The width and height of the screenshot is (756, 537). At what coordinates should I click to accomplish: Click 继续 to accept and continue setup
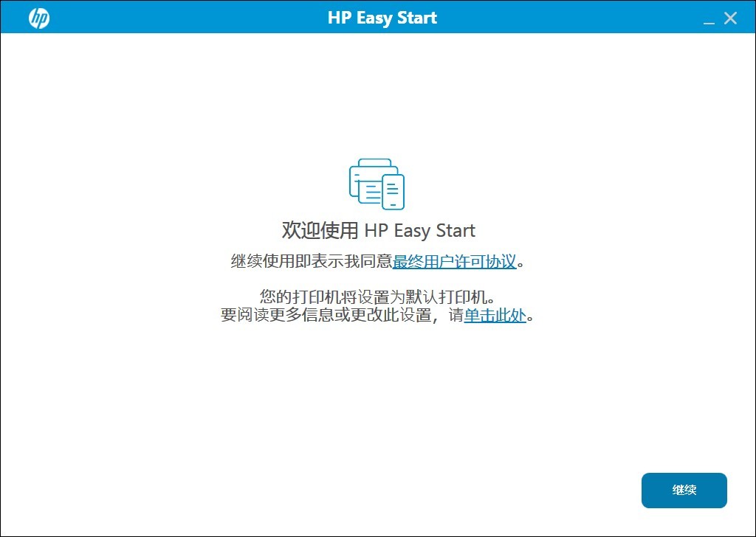pyautogui.click(x=684, y=490)
